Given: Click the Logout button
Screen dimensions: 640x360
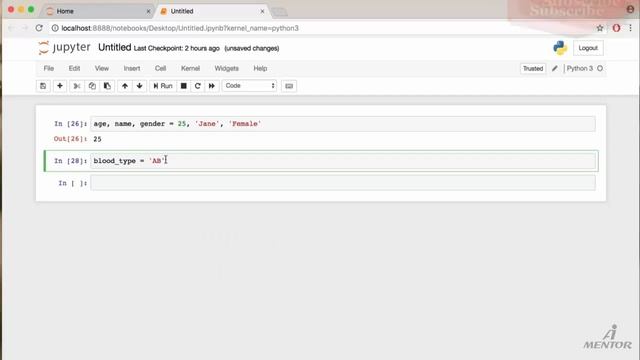Looking at the screenshot, I should 588,48.
